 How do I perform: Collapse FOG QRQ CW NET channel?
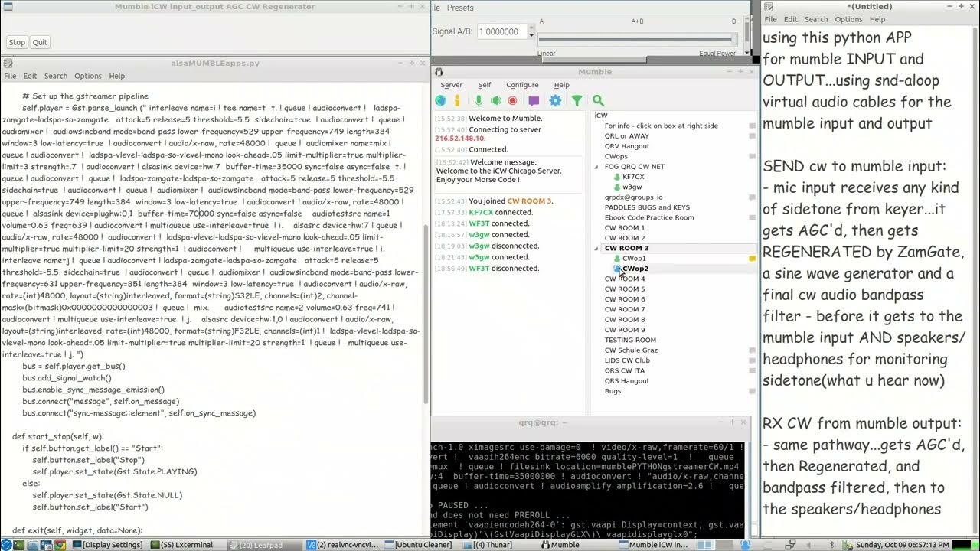click(x=597, y=166)
